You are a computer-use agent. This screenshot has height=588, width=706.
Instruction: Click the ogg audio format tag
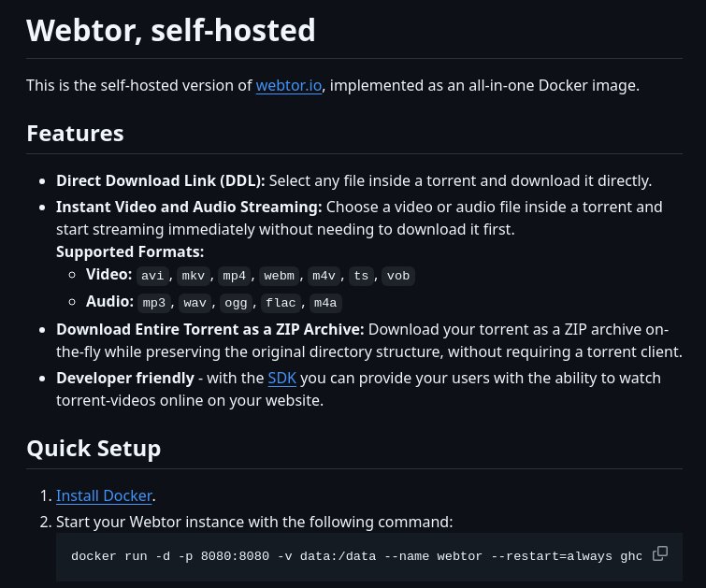click(235, 303)
